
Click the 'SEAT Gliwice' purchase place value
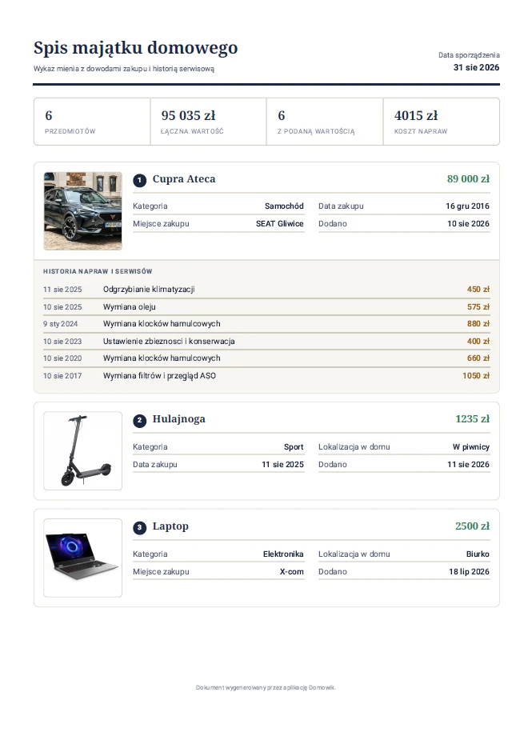(x=280, y=224)
